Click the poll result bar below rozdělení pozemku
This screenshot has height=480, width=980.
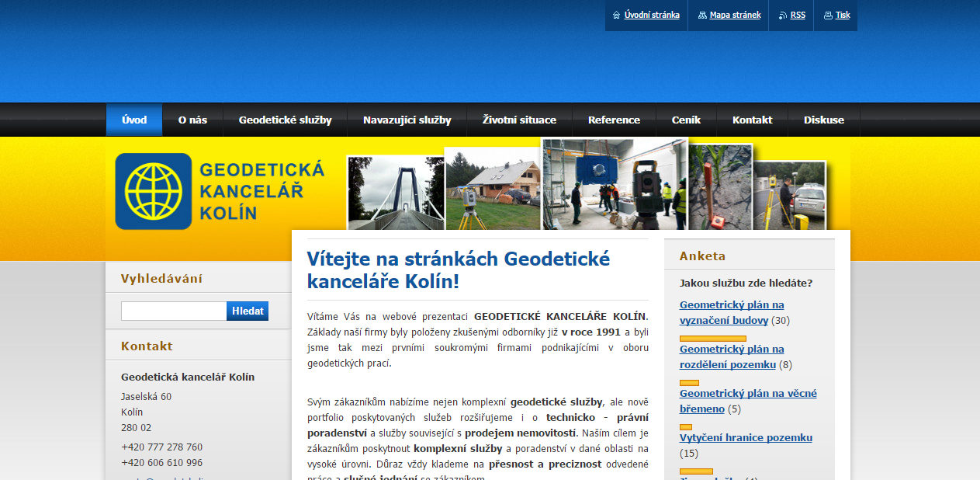(689, 383)
